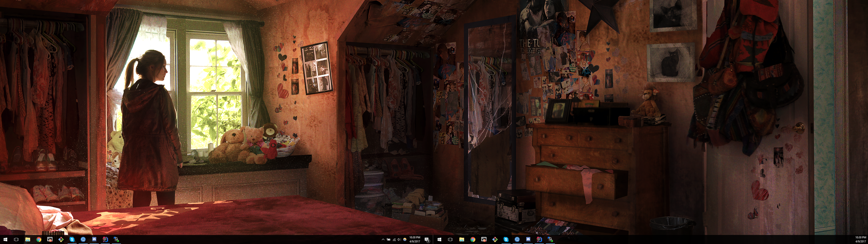Click the round orange-and-blue tray icon
Viewport: 868px width, 244px height.
point(405,240)
